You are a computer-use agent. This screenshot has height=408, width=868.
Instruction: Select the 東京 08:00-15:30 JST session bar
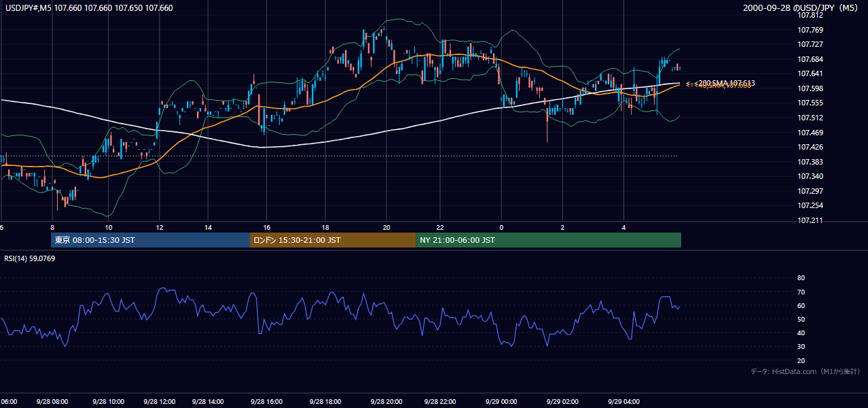pyautogui.click(x=150, y=240)
